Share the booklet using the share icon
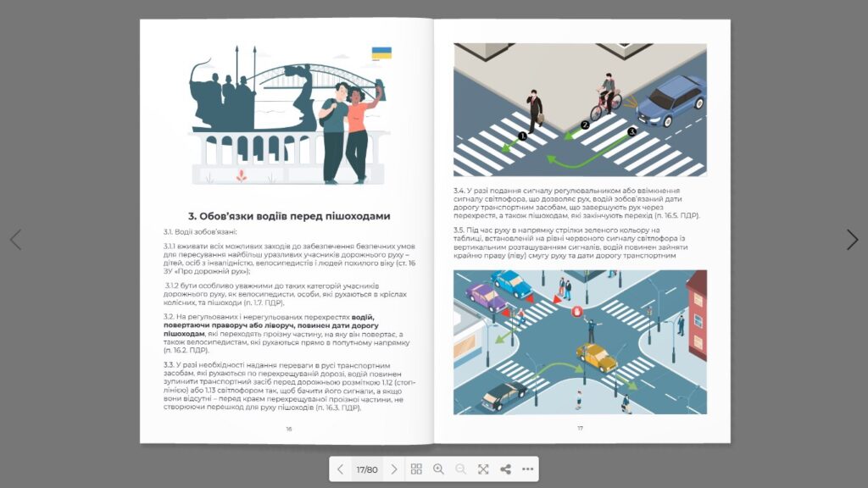Screen dimensions: 868x488 (505, 469)
